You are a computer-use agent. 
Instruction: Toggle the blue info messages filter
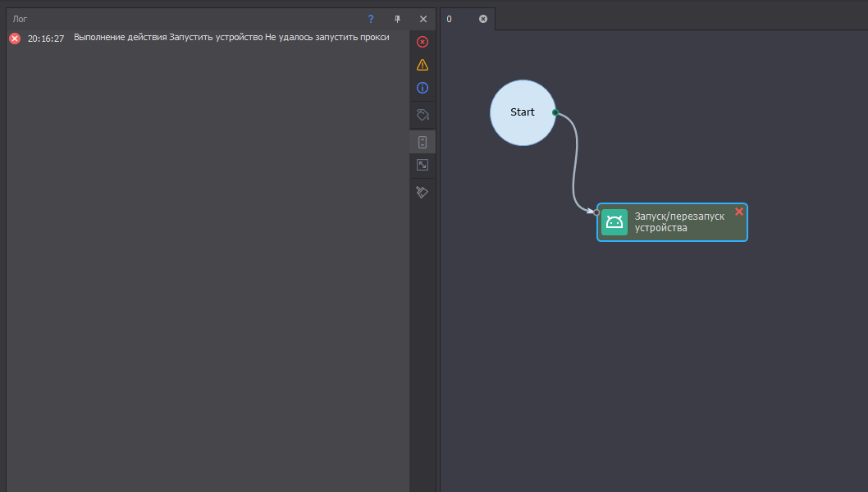[423, 88]
